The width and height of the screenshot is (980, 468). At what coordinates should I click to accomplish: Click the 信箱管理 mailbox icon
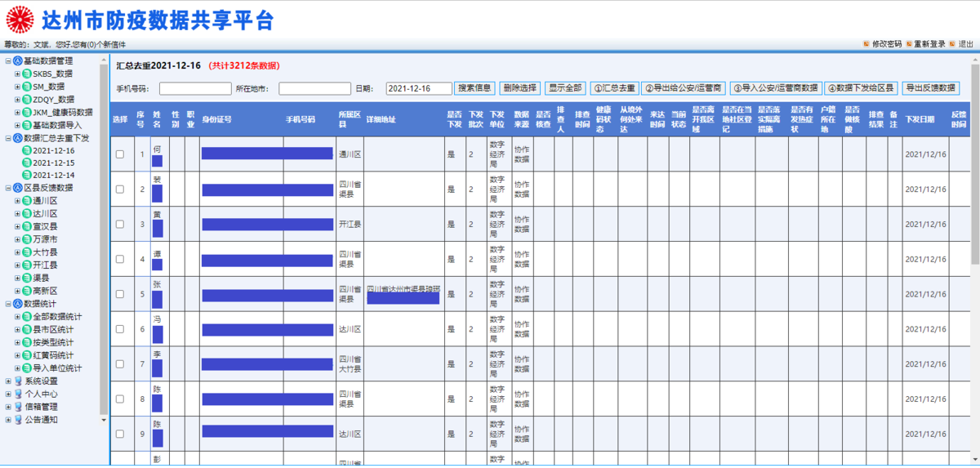[x=18, y=407]
